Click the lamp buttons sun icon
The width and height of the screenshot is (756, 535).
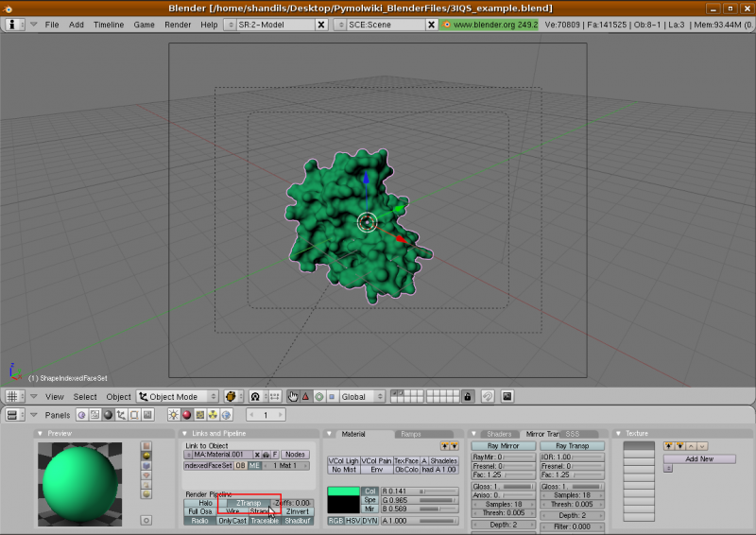coord(173,415)
